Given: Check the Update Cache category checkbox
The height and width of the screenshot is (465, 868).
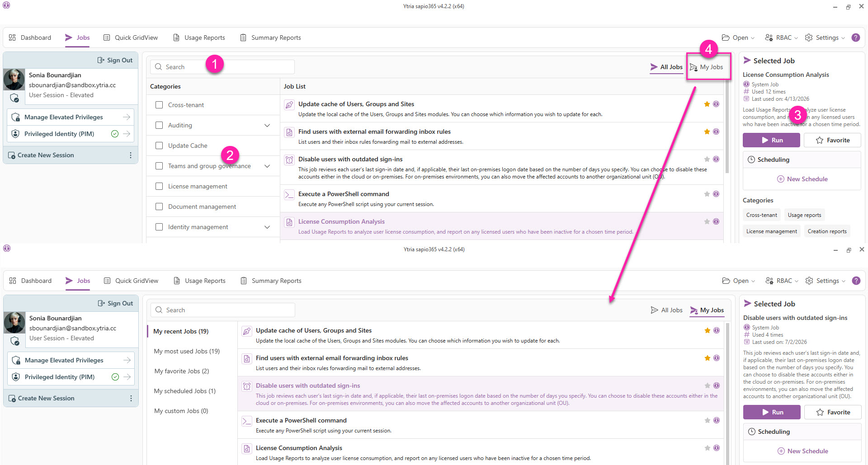Looking at the screenshot, I should [159, 146].
